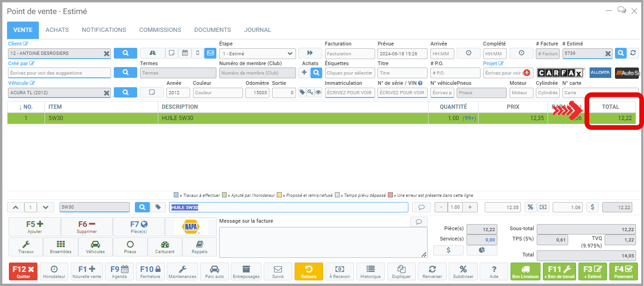
Task: Switch to the ACHATS tab
Action: pyautogui.click(x=57, y=30)
